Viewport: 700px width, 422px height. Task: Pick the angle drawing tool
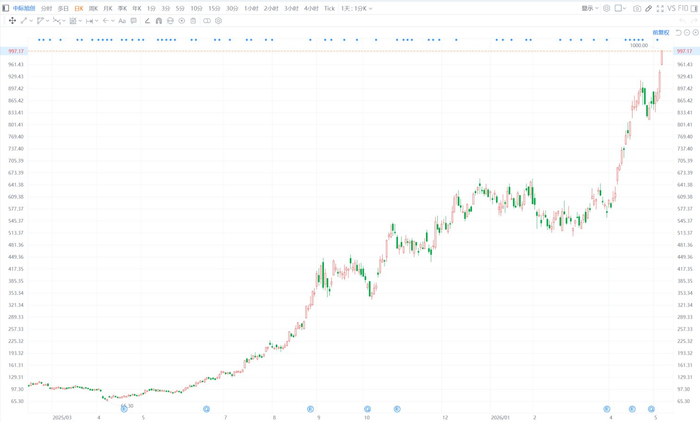147,21
